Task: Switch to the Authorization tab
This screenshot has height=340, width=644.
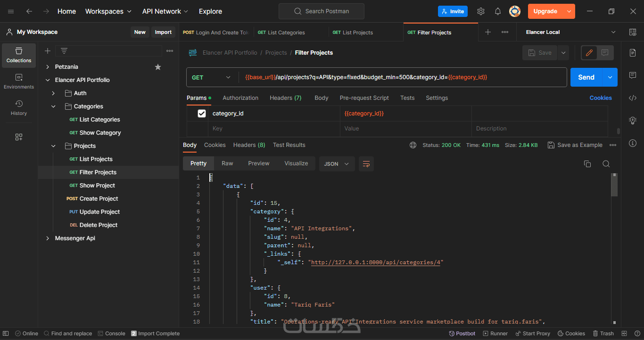Action: 240,98
